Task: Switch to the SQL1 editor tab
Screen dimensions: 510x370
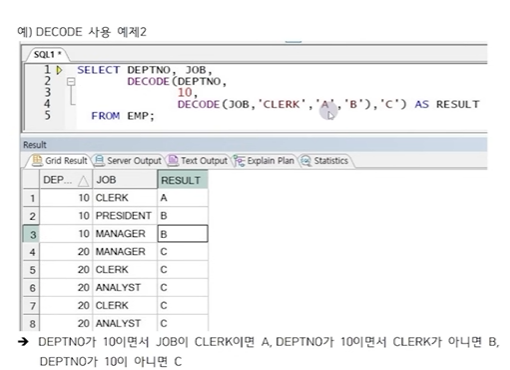Action: (x=47, y=54)
